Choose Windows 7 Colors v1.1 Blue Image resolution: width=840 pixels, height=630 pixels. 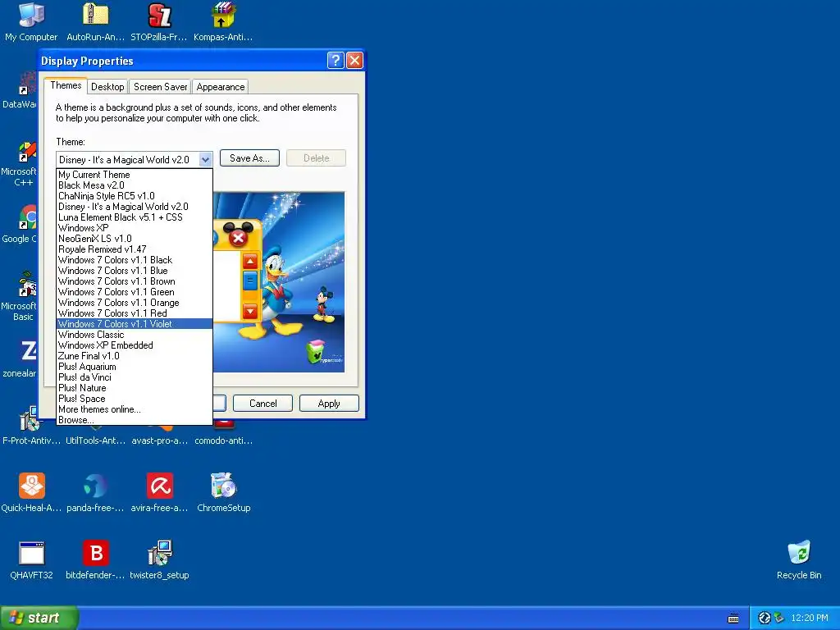point(135,271)
